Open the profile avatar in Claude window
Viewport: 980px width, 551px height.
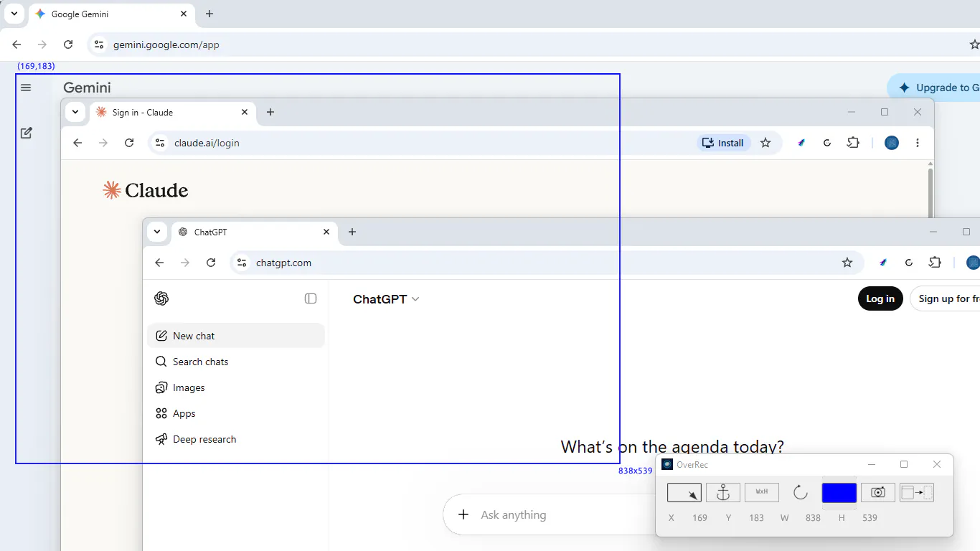coord(892,143)
